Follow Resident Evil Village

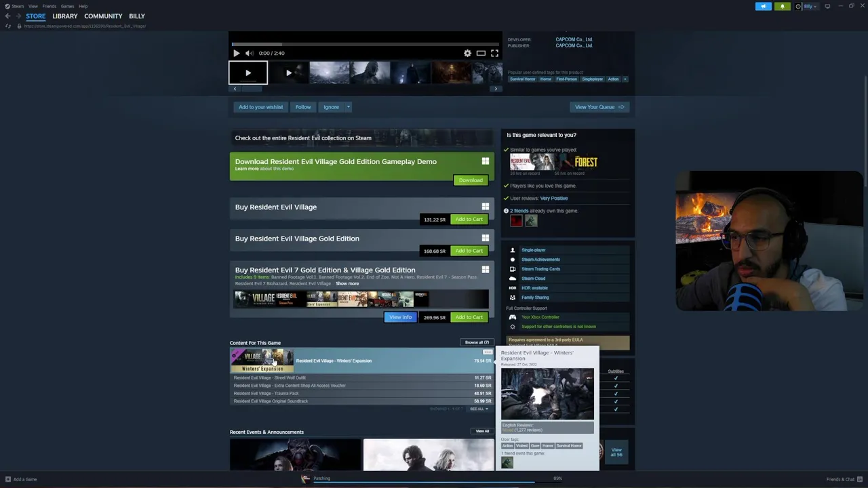(303, 107)
